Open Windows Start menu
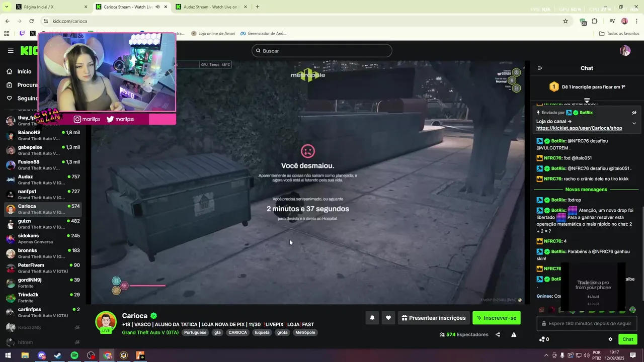This screenshot has width=644, height=362. [9, 355]
